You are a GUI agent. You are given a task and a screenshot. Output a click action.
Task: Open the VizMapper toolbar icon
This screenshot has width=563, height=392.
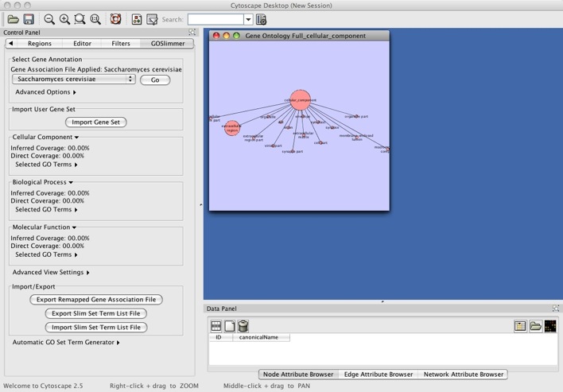click(x=152, y=19)
